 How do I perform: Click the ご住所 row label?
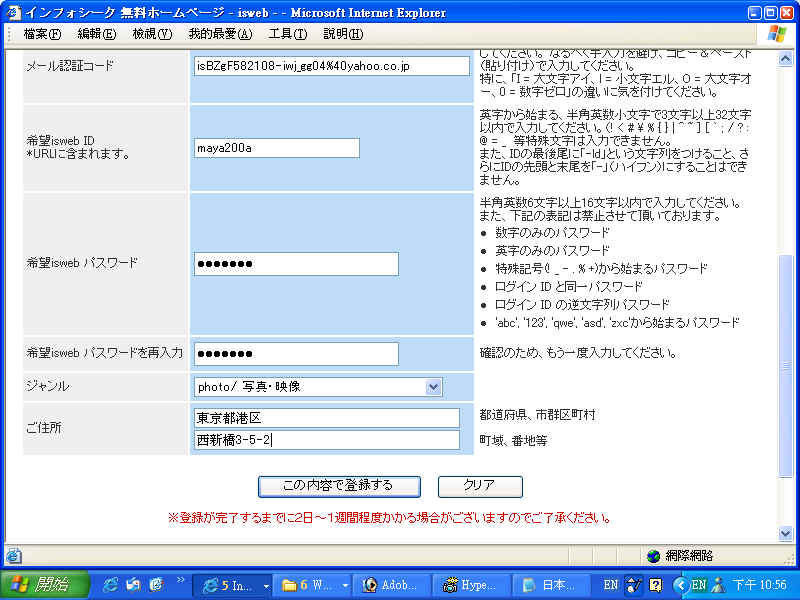point(44,428)
